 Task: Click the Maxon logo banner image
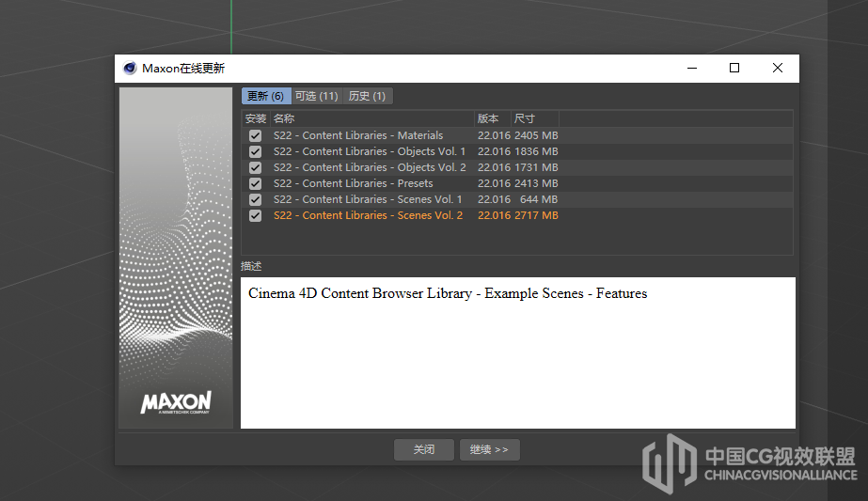point(176,258)
